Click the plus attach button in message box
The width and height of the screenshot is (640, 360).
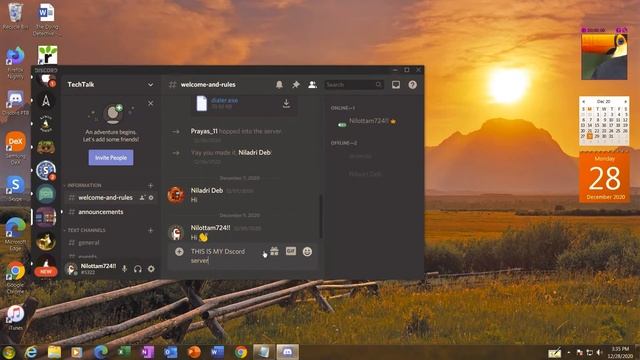[179, 251]
